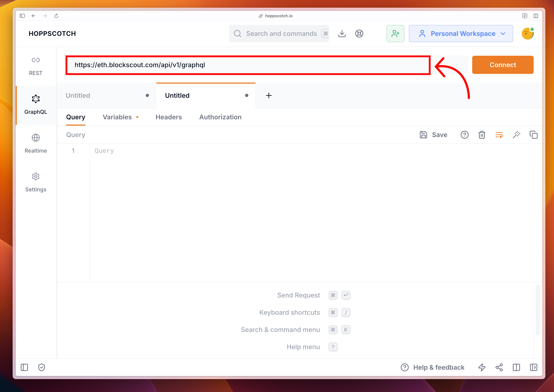Screen dimensions: 554x392
Task: Open Help & feedback link
Action: click(432, 367)
